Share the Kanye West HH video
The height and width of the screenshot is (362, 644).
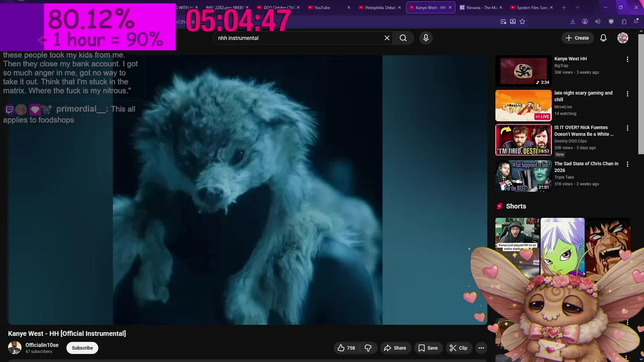(x=395, y=348)
